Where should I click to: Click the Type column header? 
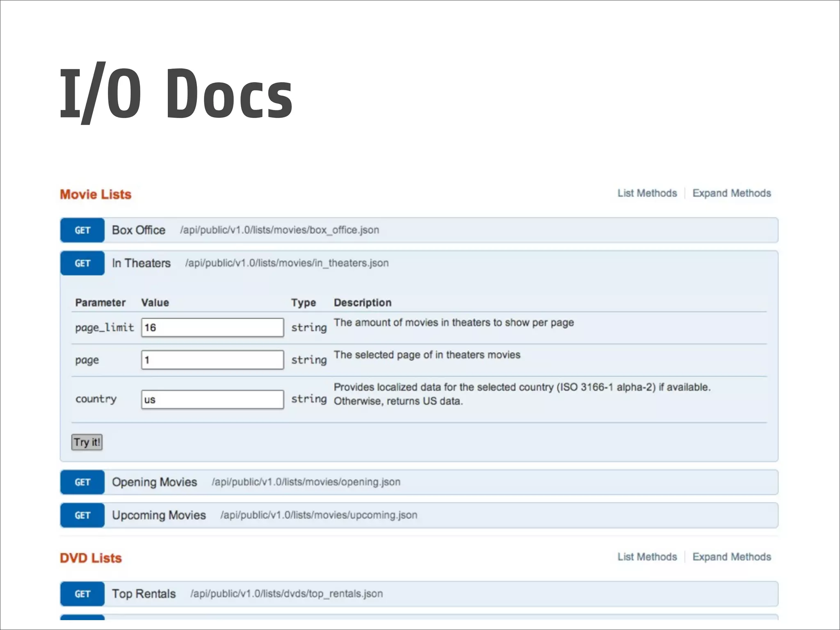(x=304, y=303)
